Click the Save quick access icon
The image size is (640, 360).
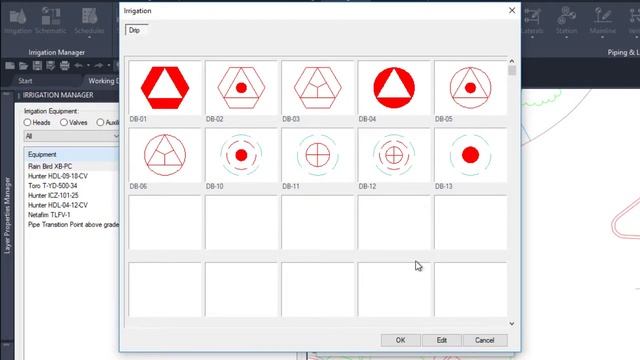coord(37,65)
